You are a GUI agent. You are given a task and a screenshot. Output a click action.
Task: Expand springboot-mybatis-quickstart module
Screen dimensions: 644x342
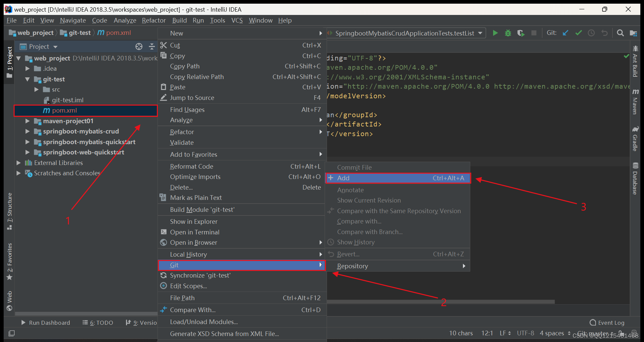pyautogui.click(x=28, y=142)
